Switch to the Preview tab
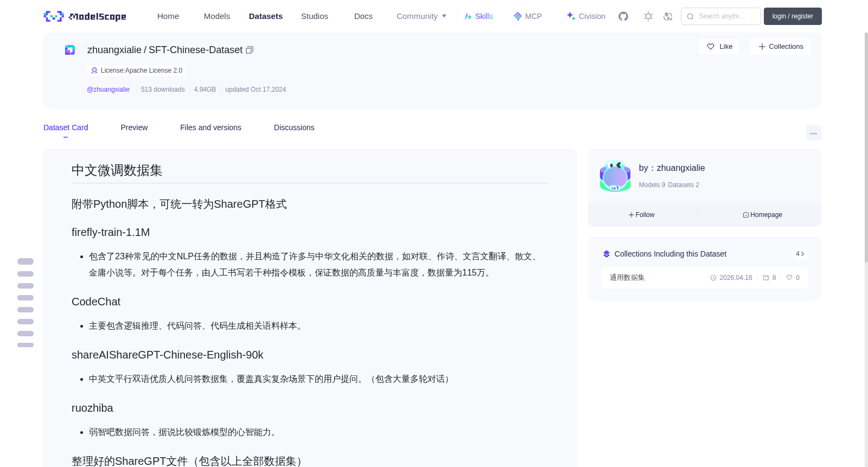Viewport: 868px width, 467px height. (x=134, y=127)
